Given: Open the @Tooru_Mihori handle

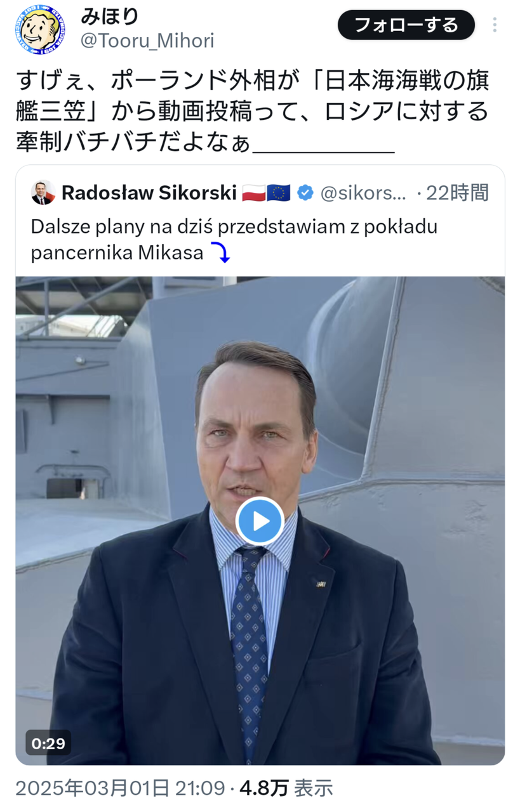Looking at the screenshot, I should pyautogui.click(x=147, y=41).
